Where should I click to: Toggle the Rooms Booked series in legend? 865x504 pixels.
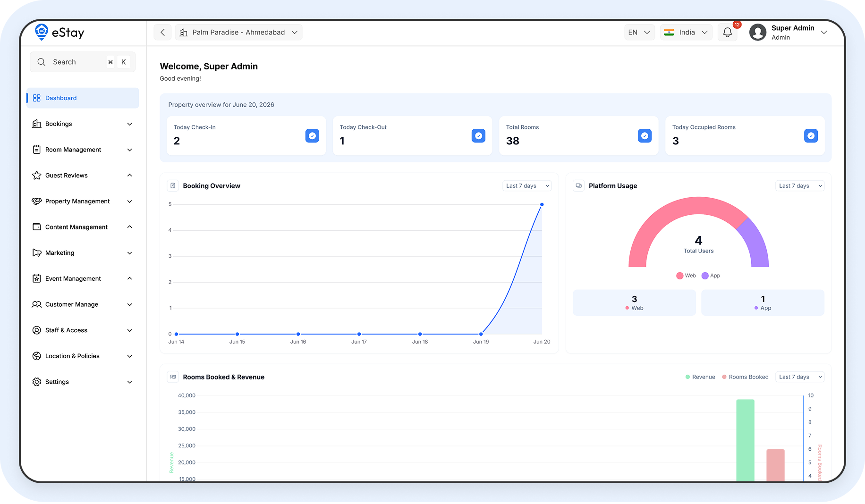click(x=745, y=377)
